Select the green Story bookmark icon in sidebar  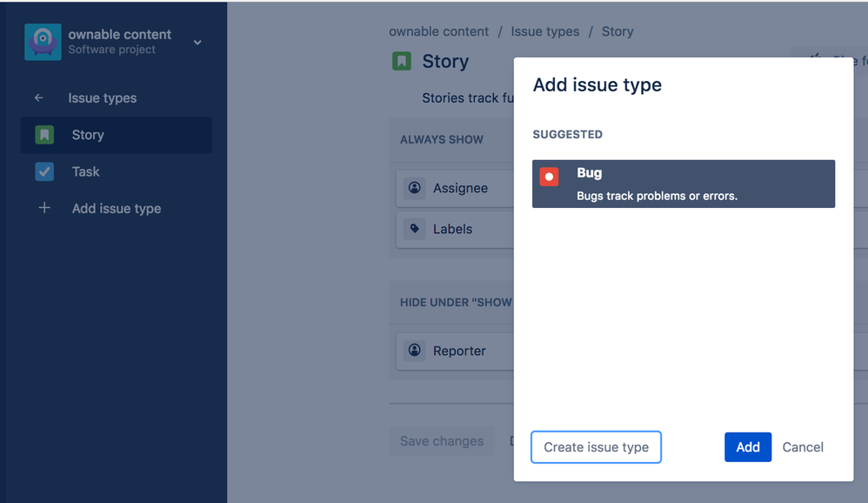[44, 135]
